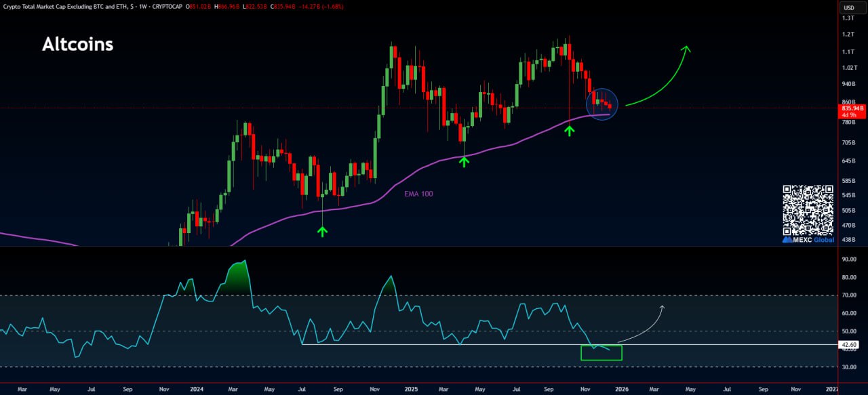The width and height of the screenshot is (868, 395).
Task: Select the green arrow below the 2025 dip
Action: (x=464, y=161)
